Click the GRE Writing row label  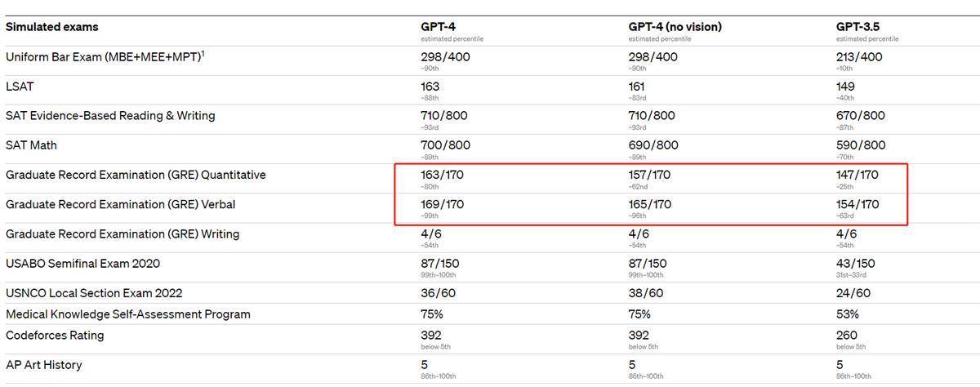click(122, 234)
